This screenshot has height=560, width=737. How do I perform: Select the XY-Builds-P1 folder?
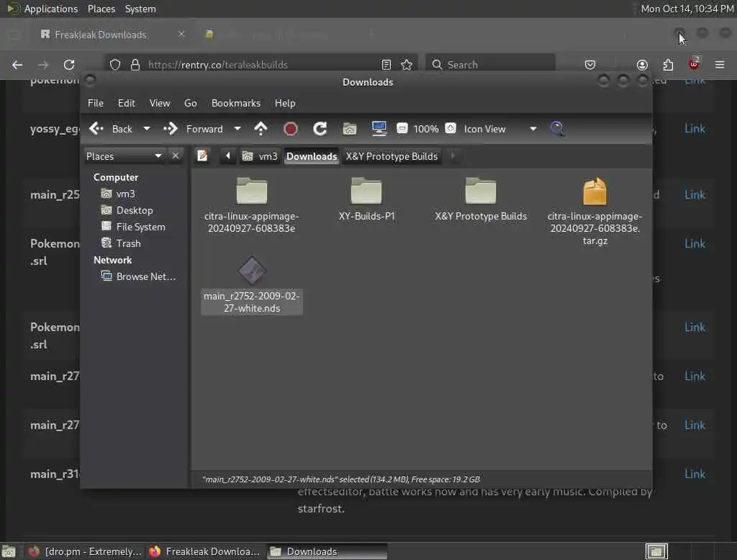pyautogui.click(x=366, y=199)
